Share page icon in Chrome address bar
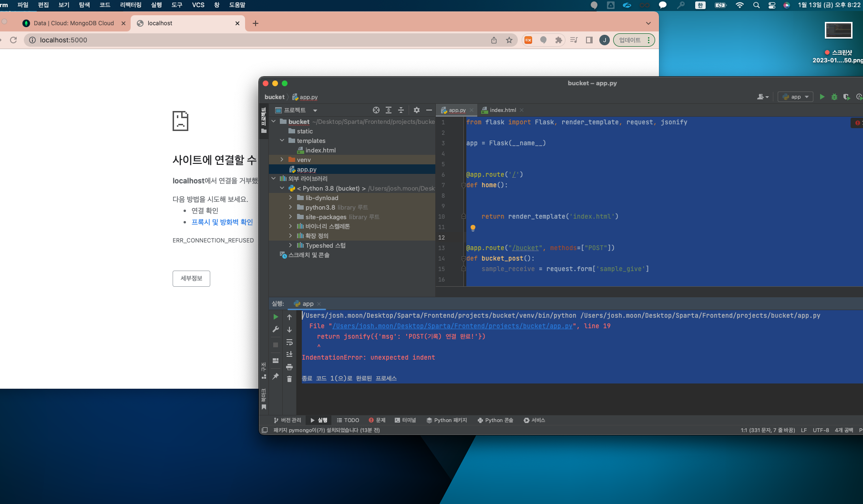The height and width of the screenshot is (504, 863). coord(494,40)
